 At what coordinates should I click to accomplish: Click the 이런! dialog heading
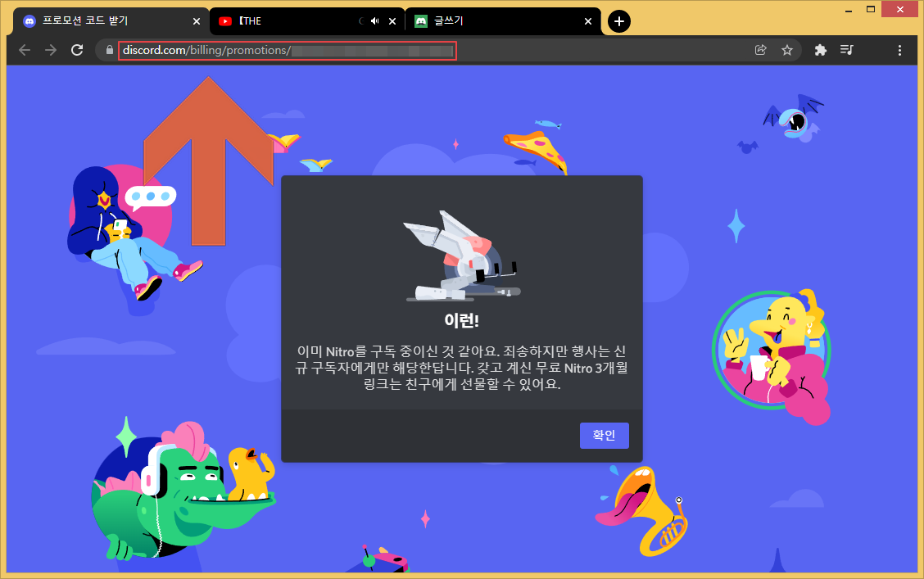[461, 320]
